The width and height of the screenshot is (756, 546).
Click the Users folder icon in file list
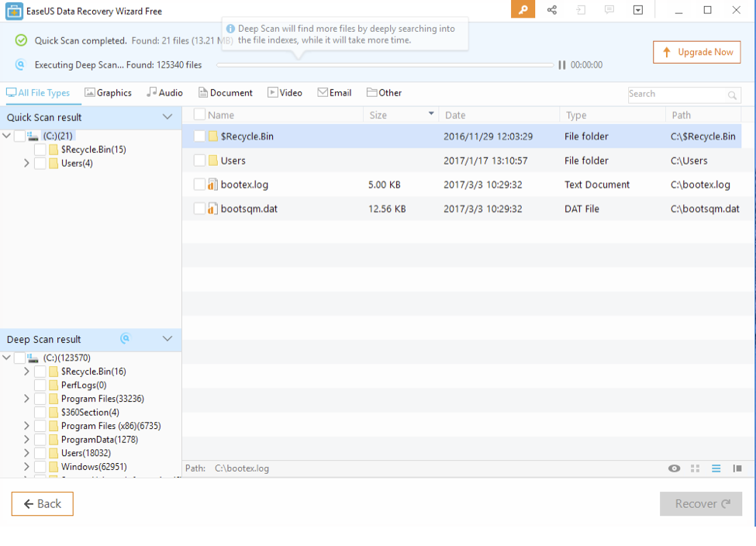point(213,161)
